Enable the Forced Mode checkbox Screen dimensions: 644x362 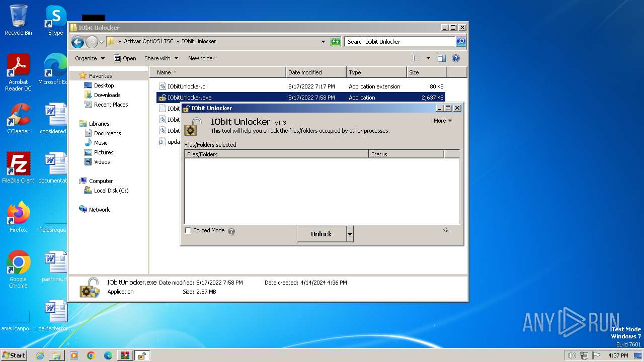click(188, 231)
